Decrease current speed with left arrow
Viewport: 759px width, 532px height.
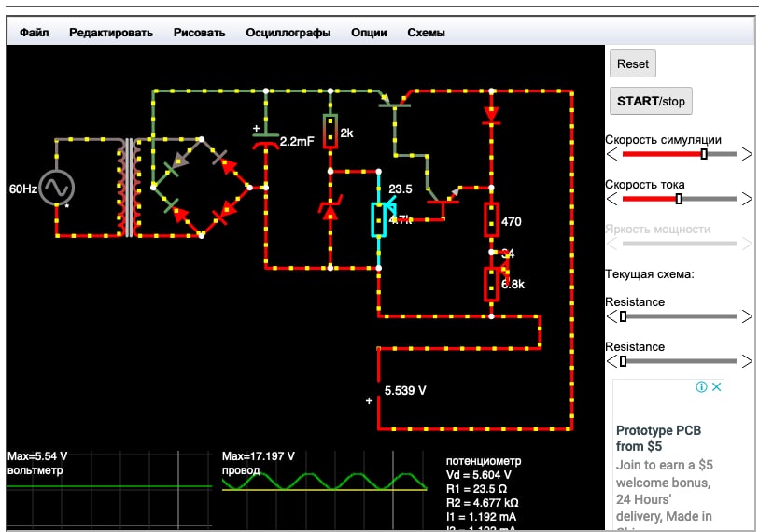[611, 199]
